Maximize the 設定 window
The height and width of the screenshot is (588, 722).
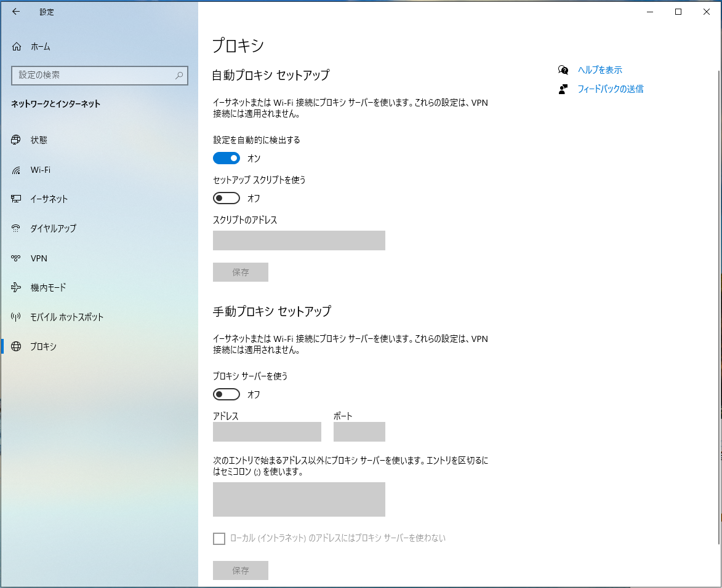pyautogui.click(x=678, y=12)
